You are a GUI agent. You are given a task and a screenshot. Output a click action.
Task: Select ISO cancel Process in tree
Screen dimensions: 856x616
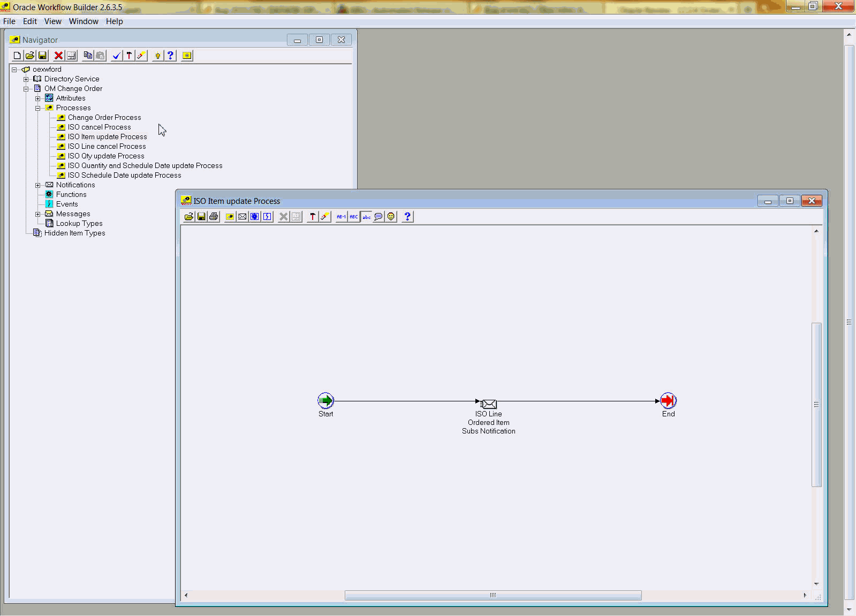point(99,127)
